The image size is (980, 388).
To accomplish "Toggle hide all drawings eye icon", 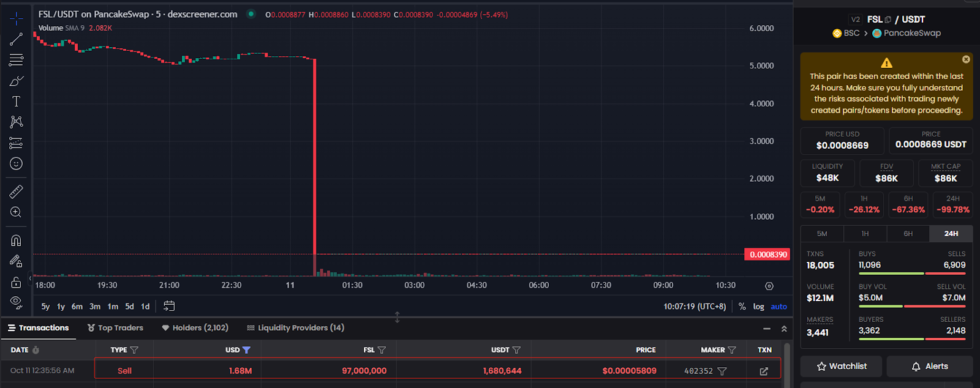I will coord(16,302).
